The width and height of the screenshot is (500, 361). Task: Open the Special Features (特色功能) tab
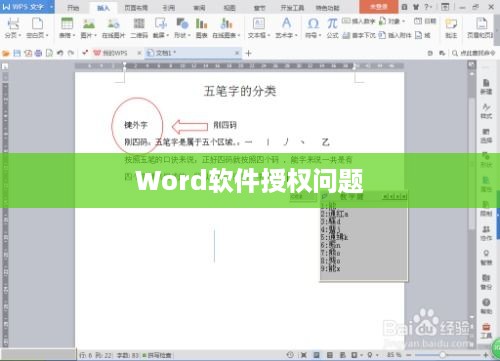click(327, 8)
